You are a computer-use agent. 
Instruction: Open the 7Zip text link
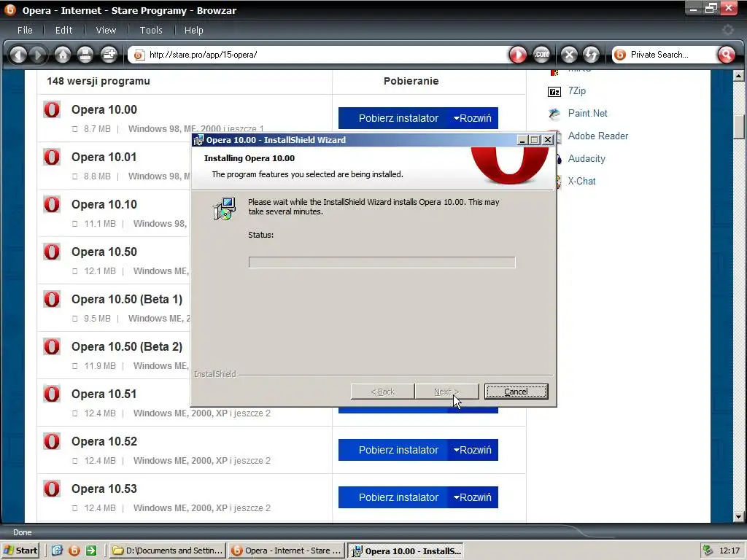[x=577, y=91]
